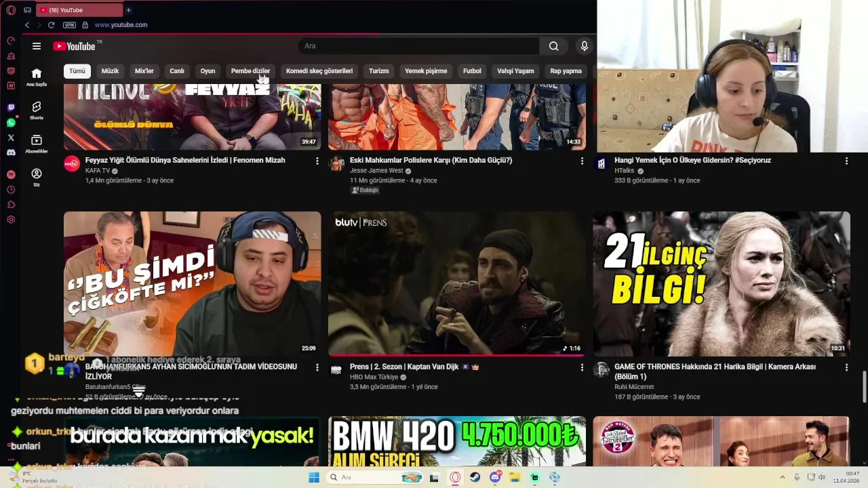Viewport: 868px width, 488px height.
Task: Select the Yemek pişirme filter chip
Action: point(426,71)
